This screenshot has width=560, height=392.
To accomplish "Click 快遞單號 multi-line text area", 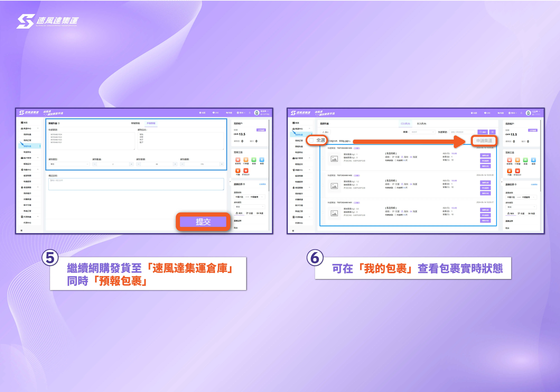I will 92,141.
